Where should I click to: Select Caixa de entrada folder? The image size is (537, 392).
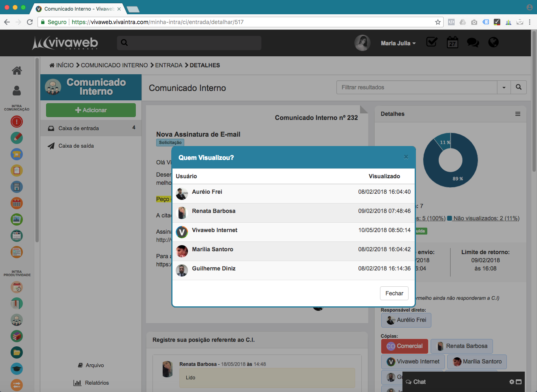[79, 128]
